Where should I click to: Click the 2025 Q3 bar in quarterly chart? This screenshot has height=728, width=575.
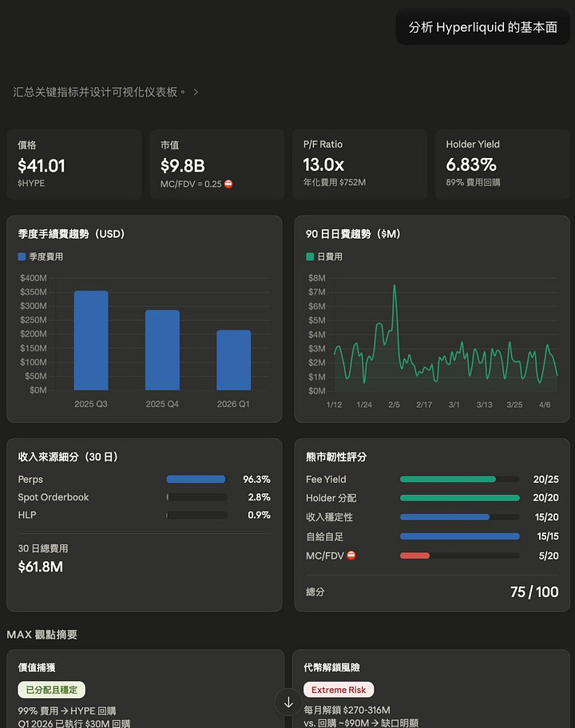click(x=91, y=340)
